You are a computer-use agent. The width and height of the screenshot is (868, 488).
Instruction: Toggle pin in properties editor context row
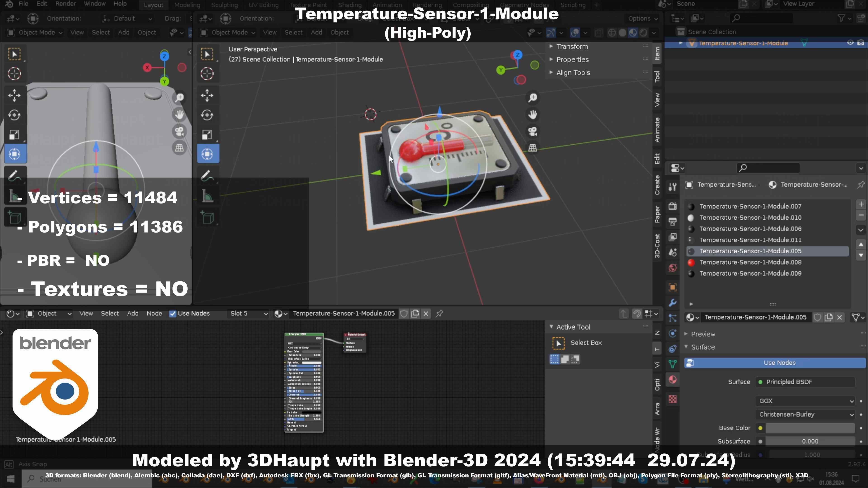861,185
